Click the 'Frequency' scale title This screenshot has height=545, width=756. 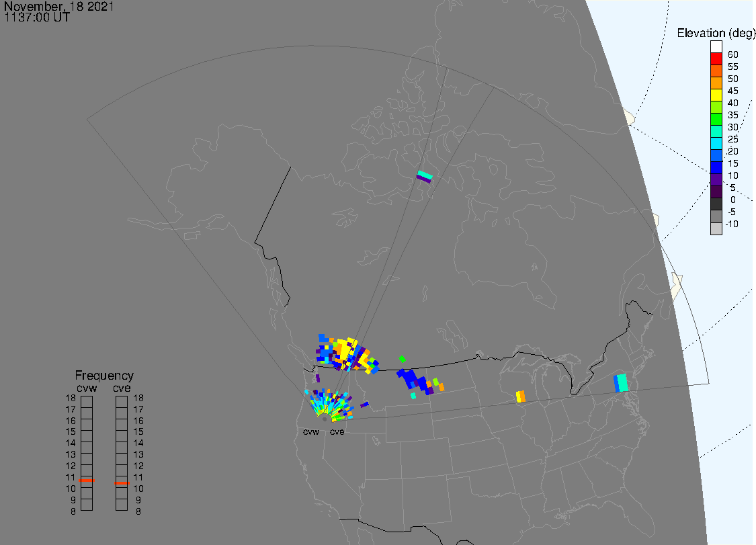(104, 375)
